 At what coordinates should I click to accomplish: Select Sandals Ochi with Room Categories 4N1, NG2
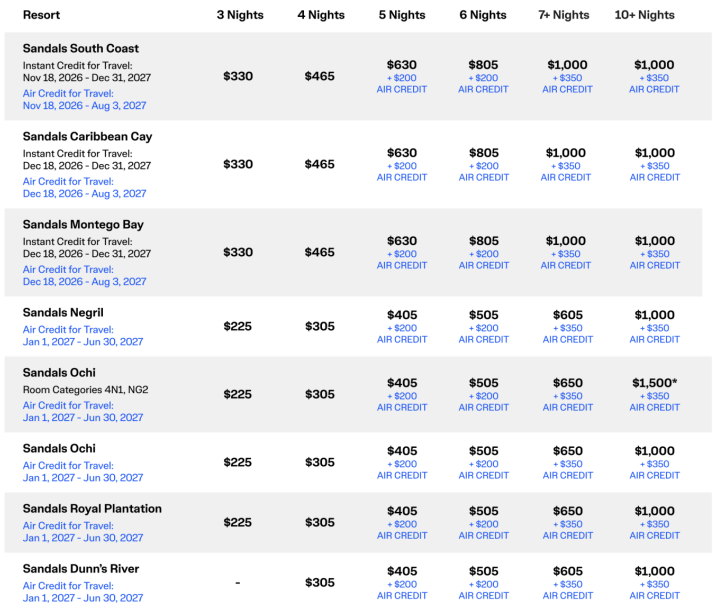click(x=59, y=372)
